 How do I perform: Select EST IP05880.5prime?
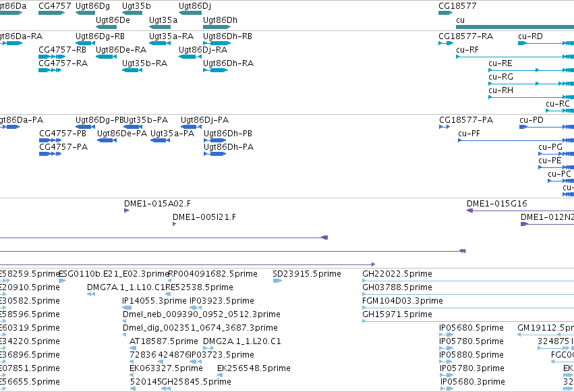(x=446, y=362)
